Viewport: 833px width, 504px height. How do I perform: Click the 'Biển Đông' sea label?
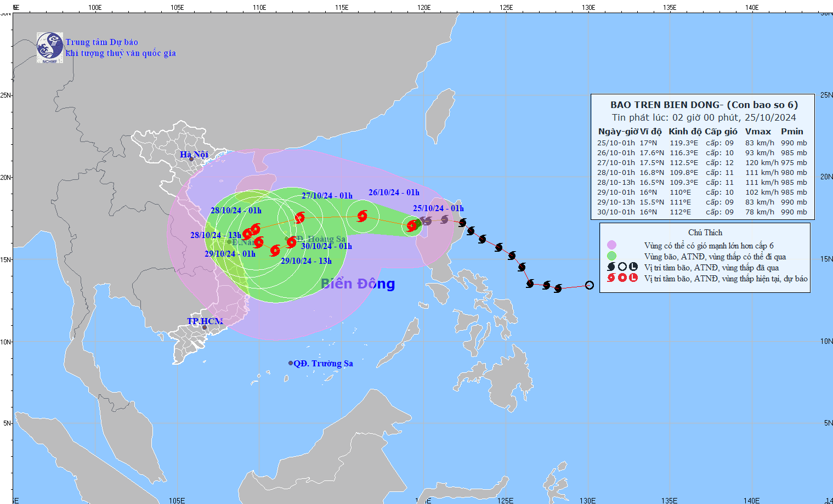point(358,284)
